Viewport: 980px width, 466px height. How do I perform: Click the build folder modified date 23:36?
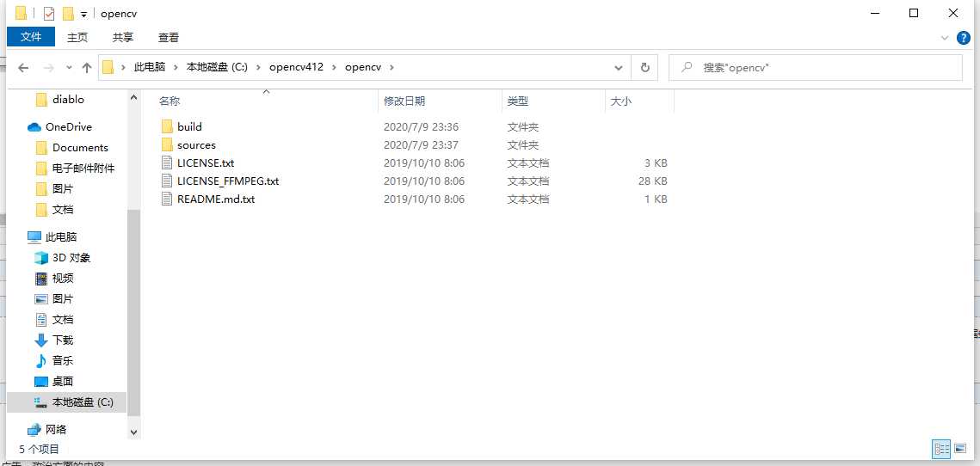(x=422, y=126)
